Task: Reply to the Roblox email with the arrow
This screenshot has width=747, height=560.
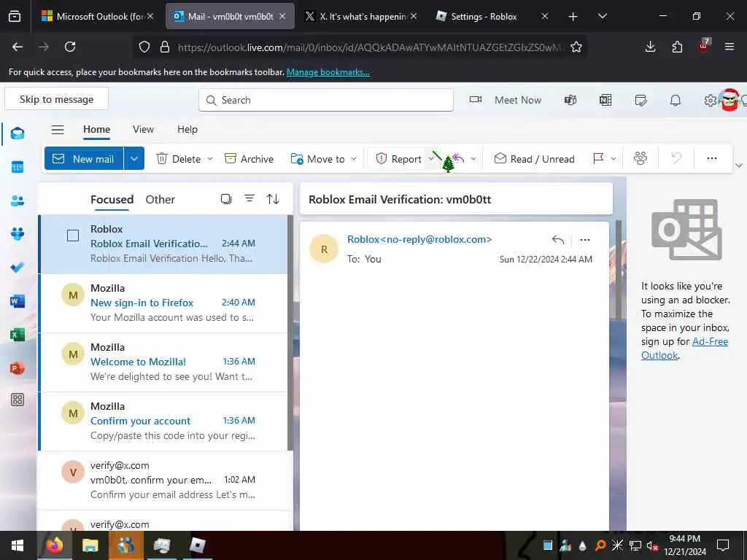Action: pos(558,239)
